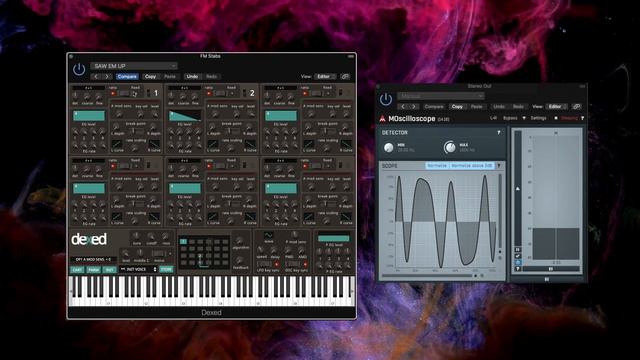Click operator 2 sloped EG envelope display
Viewport: 640px width, 360px height.
pyautogui.click(x=184, y=116)
